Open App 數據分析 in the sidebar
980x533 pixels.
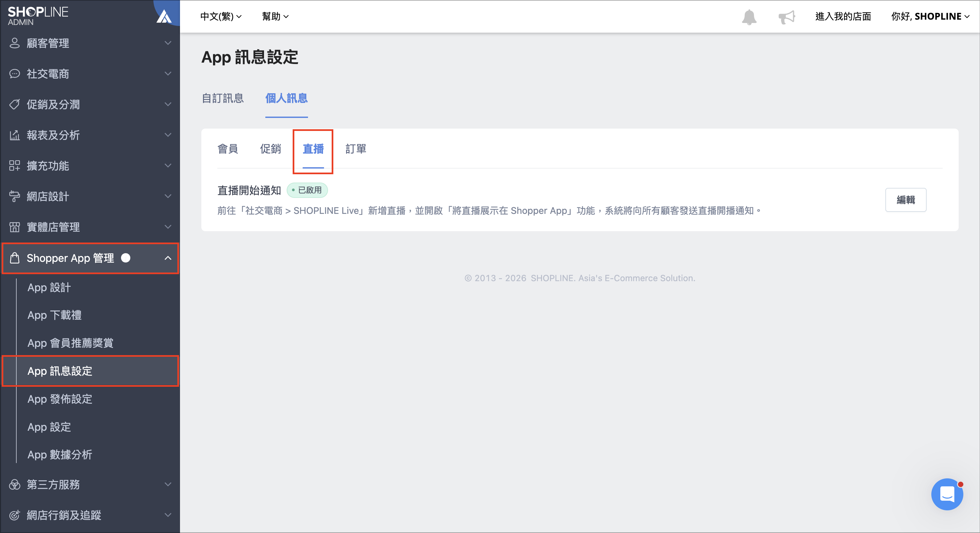point(60,455)
